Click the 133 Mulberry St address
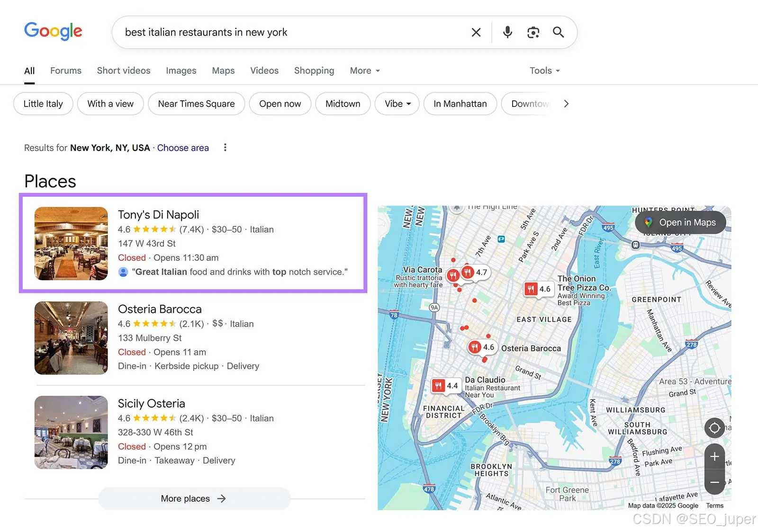The height and width of the screenshot is (532, 758). [x=150, y=338]
